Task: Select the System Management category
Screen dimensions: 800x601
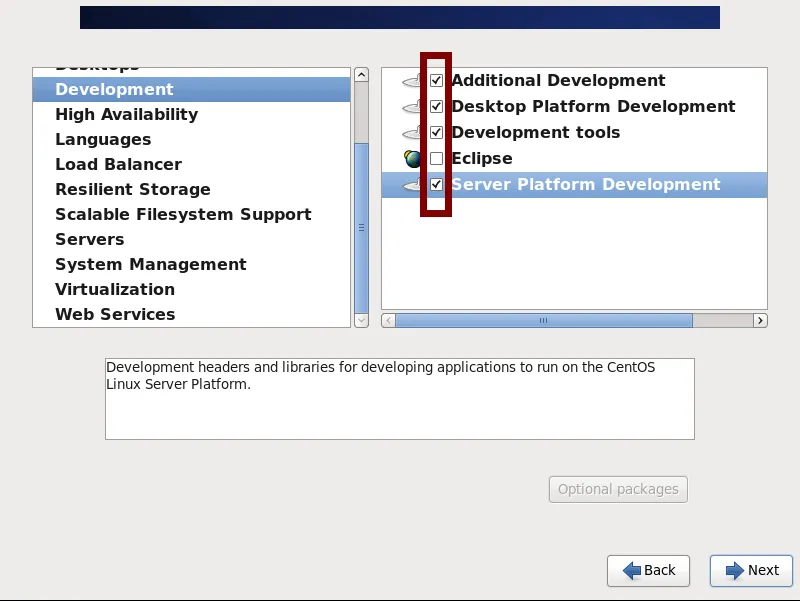Action: click(x=191, y=264)
